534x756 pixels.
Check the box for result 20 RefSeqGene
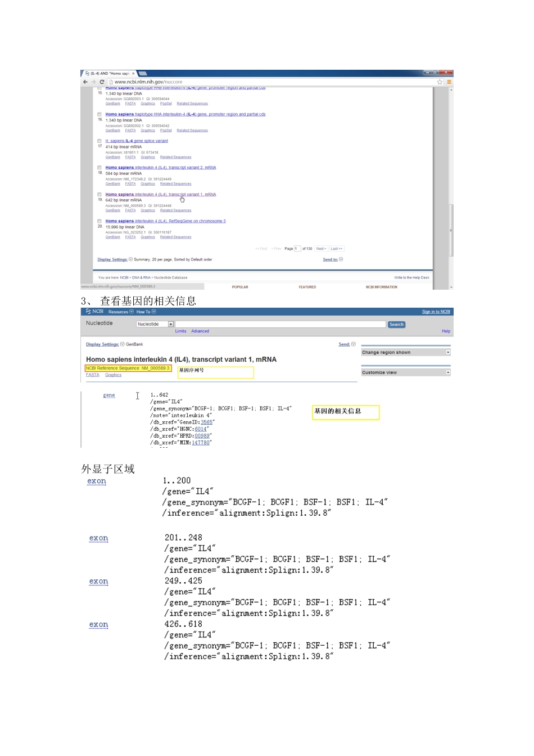click(99, 221)
